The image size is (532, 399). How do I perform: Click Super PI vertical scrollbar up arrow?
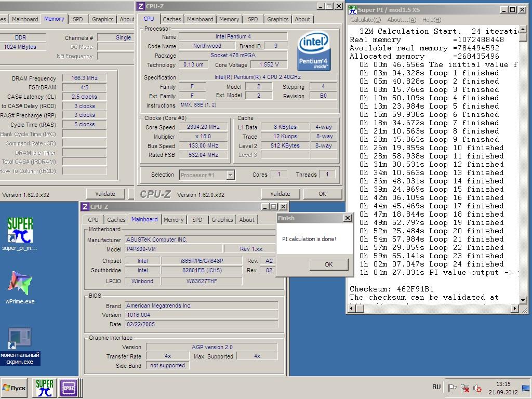tap(523, 30)
